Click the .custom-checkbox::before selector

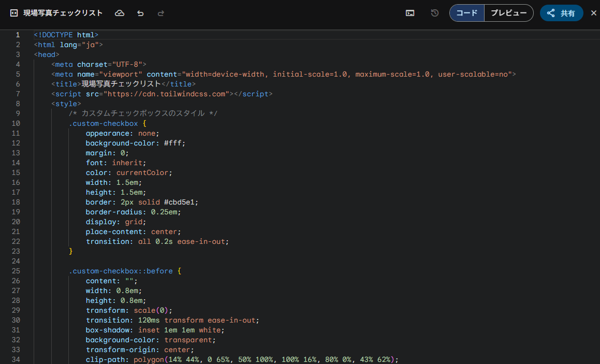[121, 271]
